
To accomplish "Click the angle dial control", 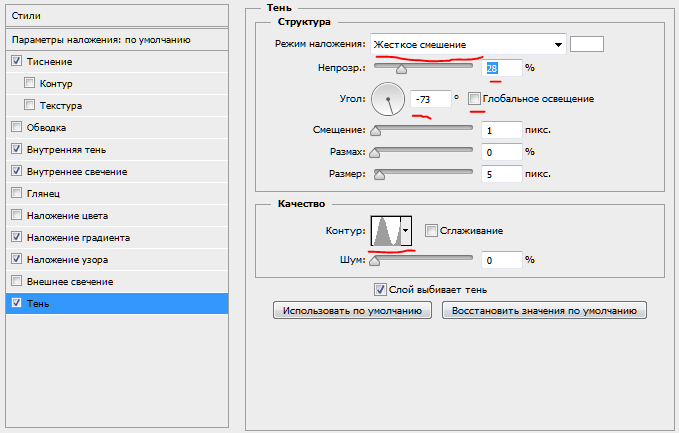I will pyautogui.click(x=386, y=99).
